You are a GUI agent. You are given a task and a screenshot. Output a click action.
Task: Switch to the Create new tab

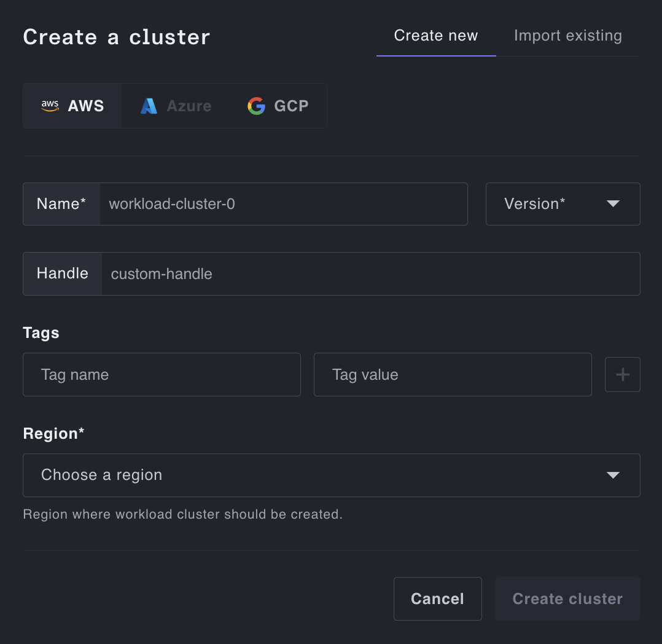pyautogui.click(x=436, y=36)
